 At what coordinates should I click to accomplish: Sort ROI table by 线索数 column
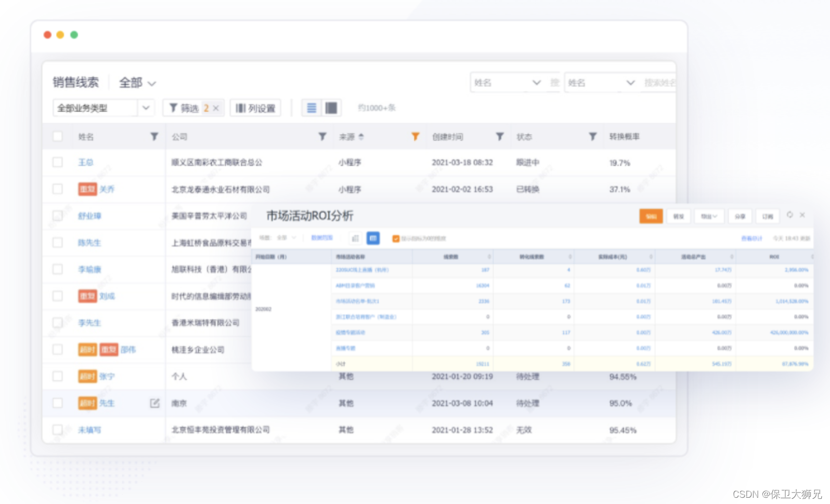(489, 257)
